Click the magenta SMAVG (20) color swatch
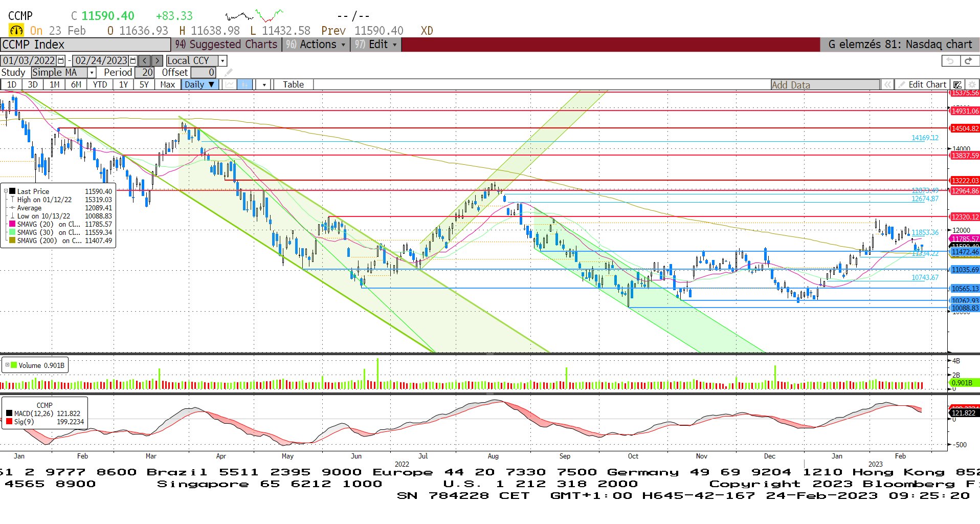980x524 pixels. (x=12, y=224)
